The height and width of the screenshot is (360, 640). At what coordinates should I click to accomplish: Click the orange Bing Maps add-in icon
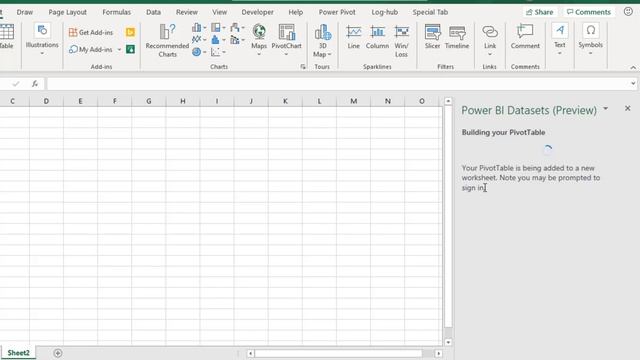[x=130, y=32]
